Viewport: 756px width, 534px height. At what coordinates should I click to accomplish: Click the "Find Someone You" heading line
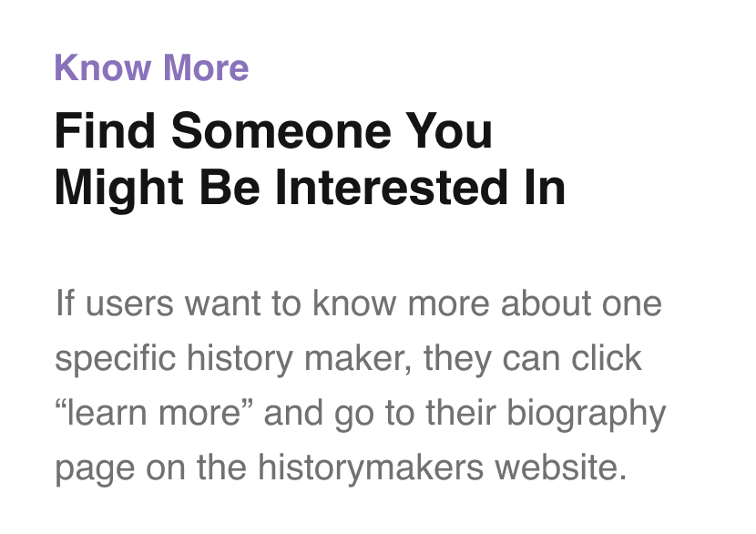(273, 130)
